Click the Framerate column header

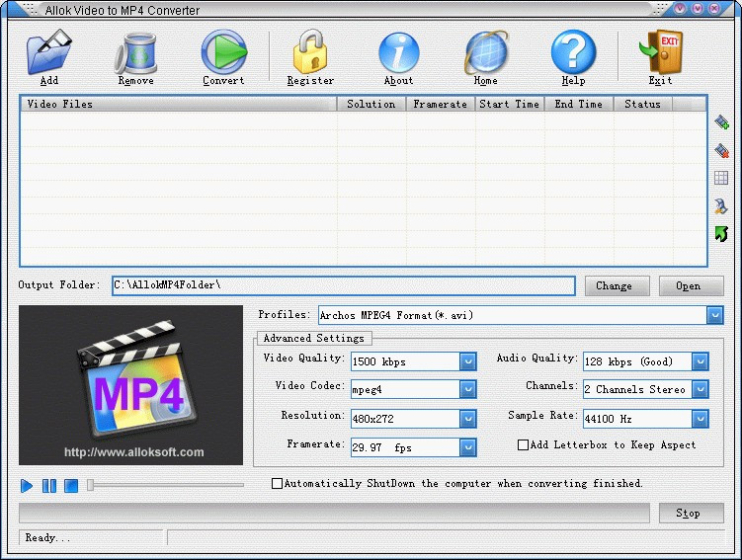pos(441,104)
